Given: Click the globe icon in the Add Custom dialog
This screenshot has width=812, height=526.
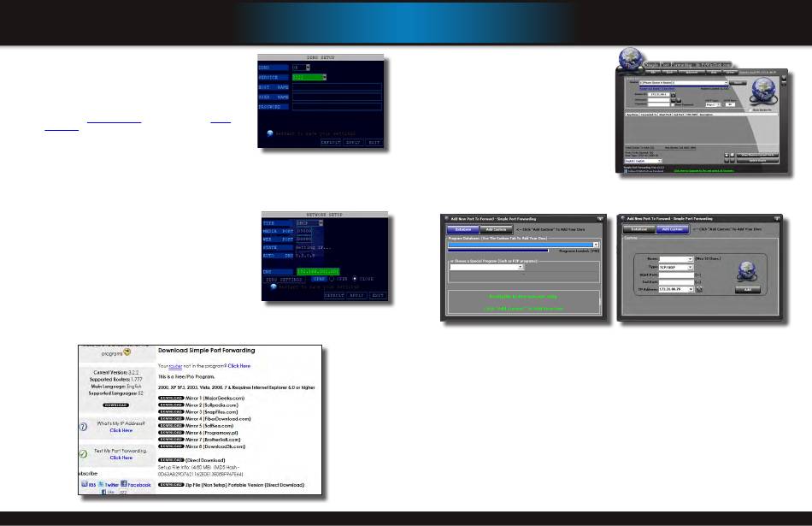Looking at the screenshot, I should click(x=747, y=271).
